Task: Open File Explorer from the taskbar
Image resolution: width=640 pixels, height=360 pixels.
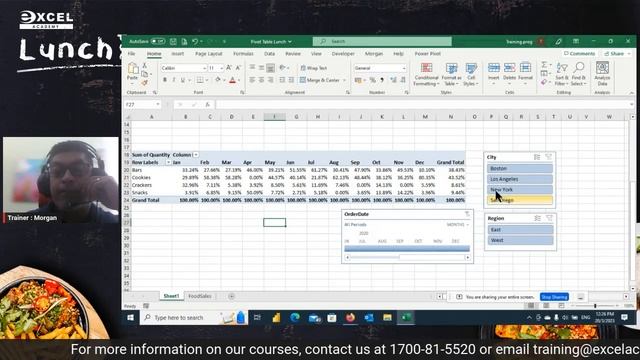Action: click(387, 318)
